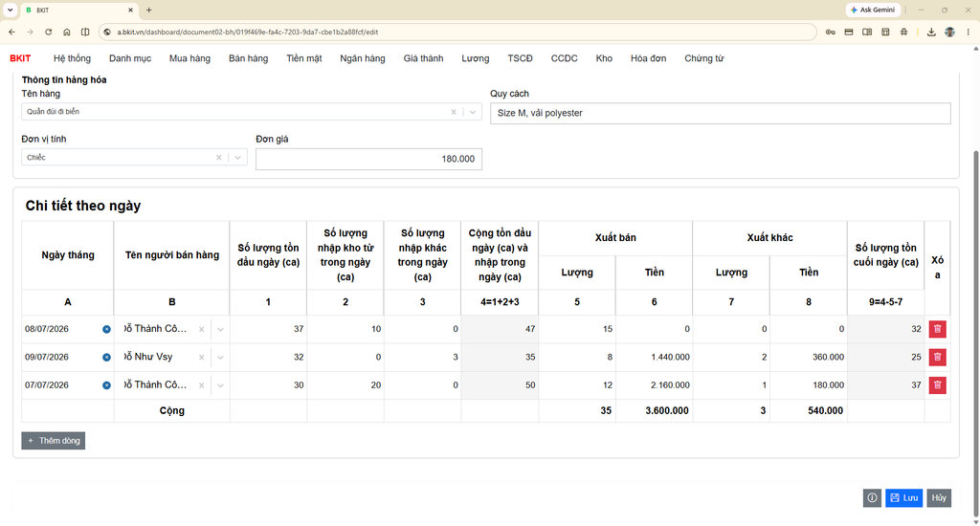This screenshot has height=526, width=980.
Task: Click the Đơn giá field showing 180.000
Action: (x=368, y=159)
